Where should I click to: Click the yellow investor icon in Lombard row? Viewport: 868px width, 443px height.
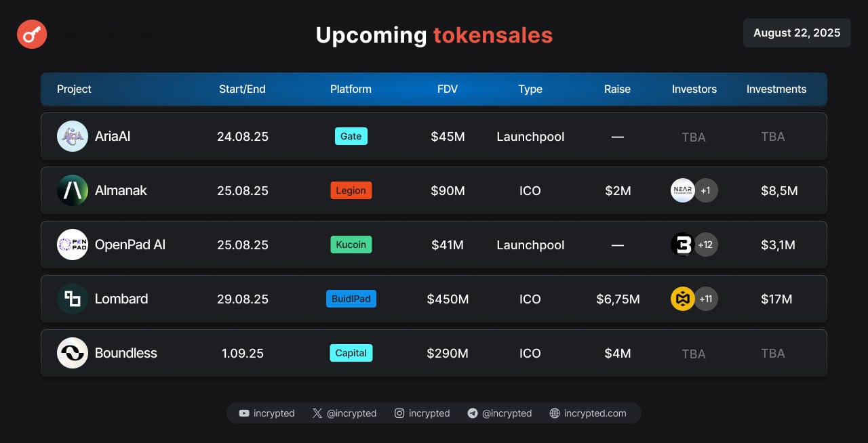tap(683, 299)
